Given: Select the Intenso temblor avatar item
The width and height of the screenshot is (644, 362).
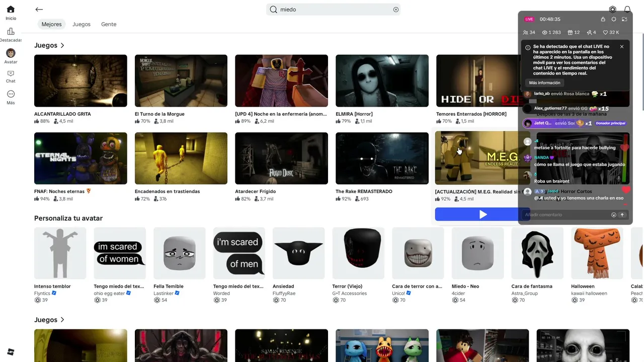Looking at the screenshot, I should [60, 253].
